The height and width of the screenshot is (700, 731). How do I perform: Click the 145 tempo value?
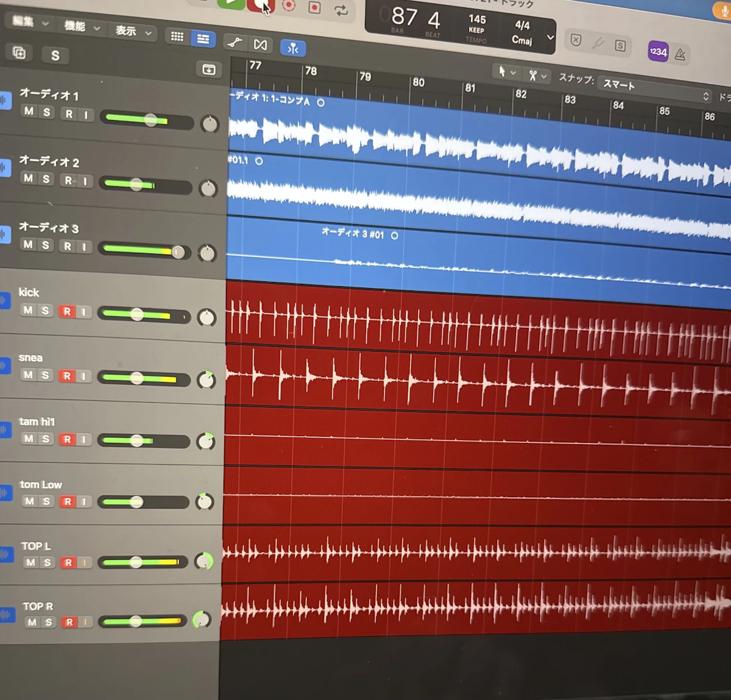[477, 19]
